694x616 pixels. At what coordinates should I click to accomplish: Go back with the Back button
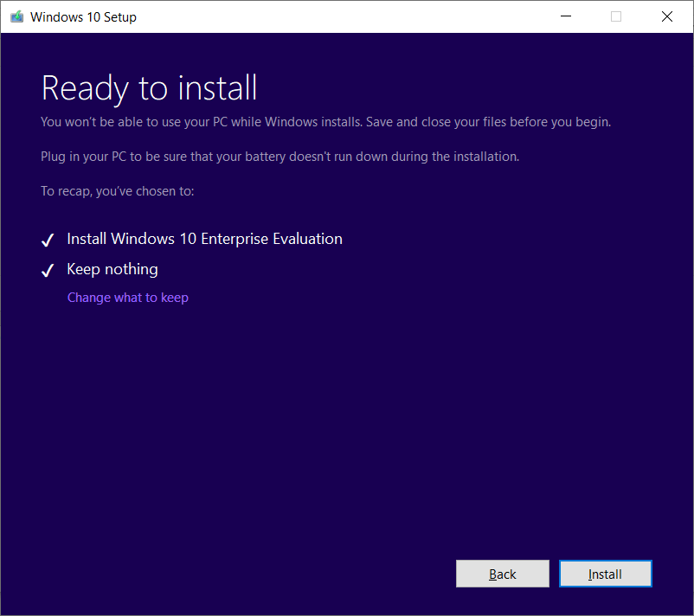click(503, 574)
